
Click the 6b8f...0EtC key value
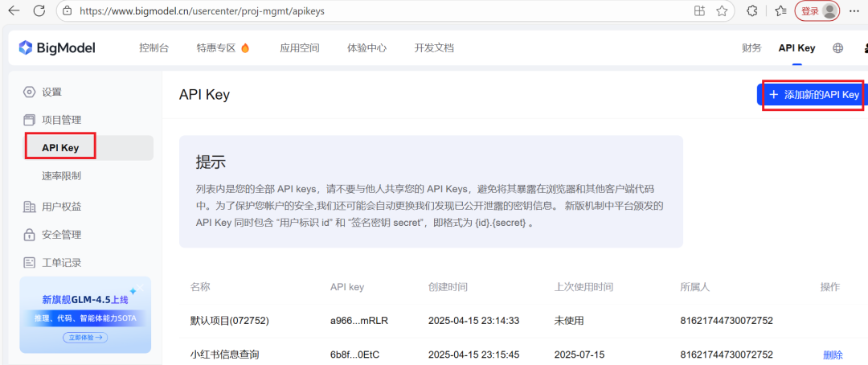tap(354, 355)
